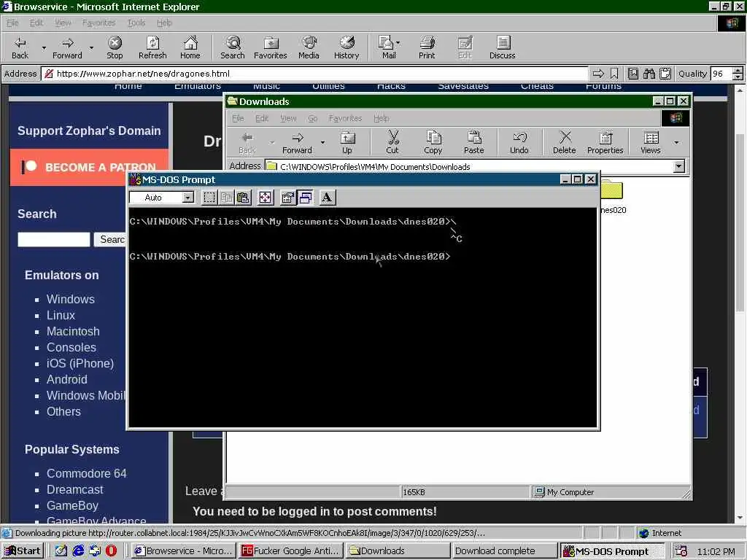This screenshot has height=560, width=747.
Task: Open the Downloads window address dropdown
Action: coord(679,166)
